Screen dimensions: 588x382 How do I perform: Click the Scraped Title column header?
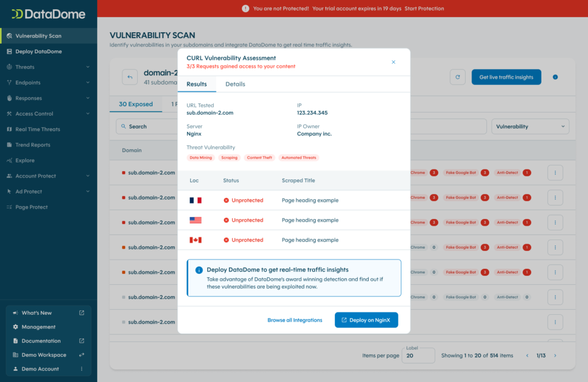tap(298, 180)
